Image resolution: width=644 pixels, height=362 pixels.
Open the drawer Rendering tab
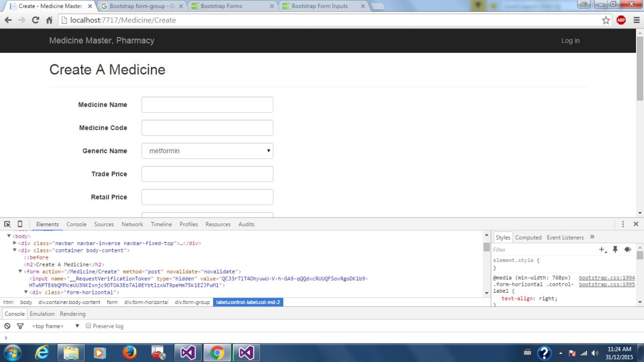pos(72,314)
